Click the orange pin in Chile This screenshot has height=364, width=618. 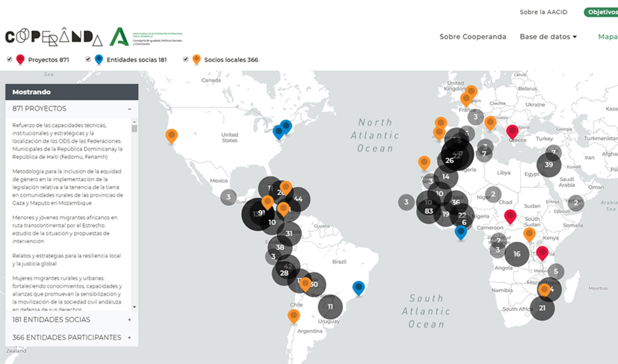click(x=294, y=316)
